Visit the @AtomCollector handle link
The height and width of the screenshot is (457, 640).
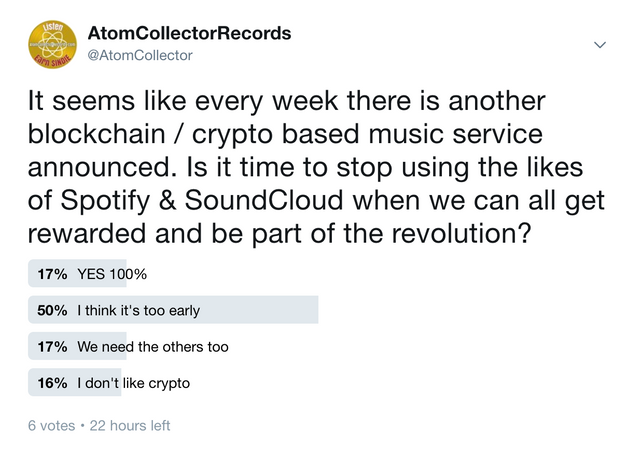140,55
